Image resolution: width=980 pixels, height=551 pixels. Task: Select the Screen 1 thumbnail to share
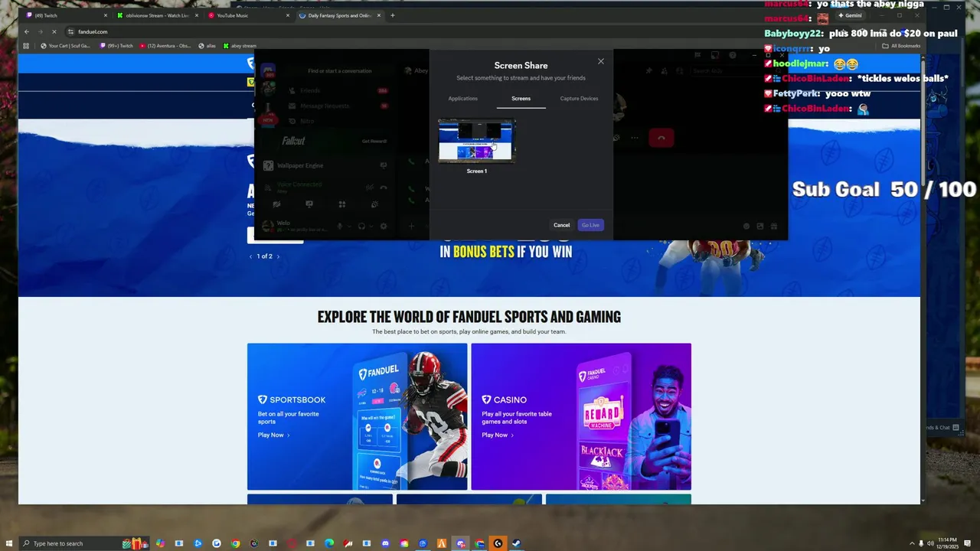(476, 142)
